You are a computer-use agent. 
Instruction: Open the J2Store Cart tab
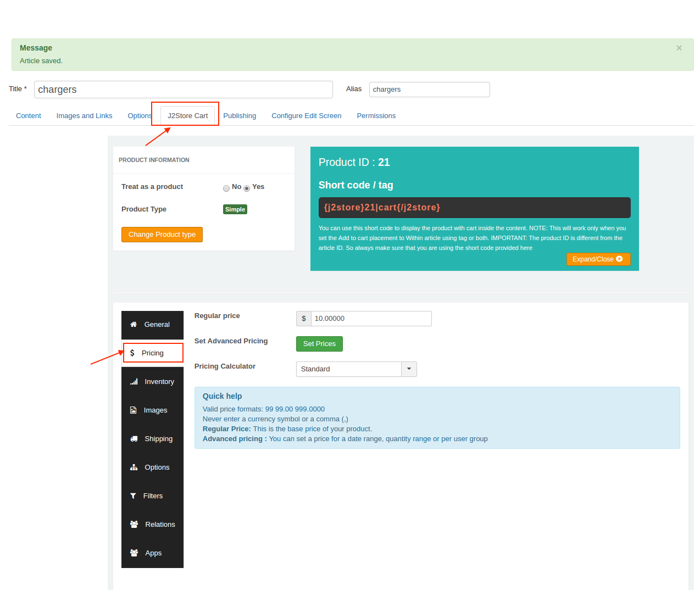click(187, 115)
